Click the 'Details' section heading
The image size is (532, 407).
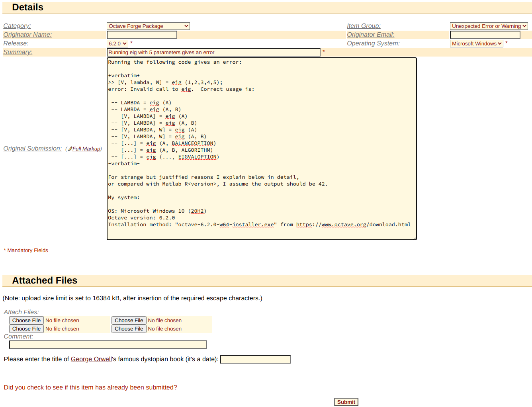pyautogui.click(x=27, y=7)
